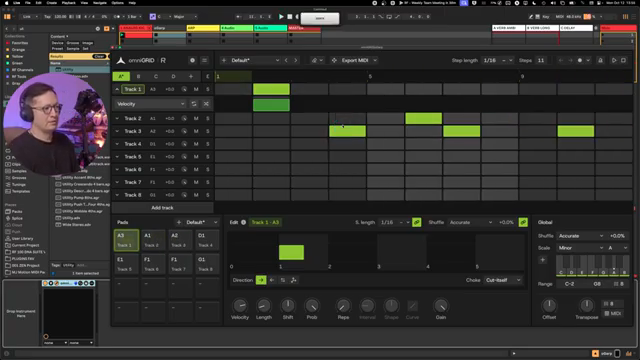Collapse Track 1 with its chevron
This screenshot has height=360, width=640.
click(x=117, y=89)
